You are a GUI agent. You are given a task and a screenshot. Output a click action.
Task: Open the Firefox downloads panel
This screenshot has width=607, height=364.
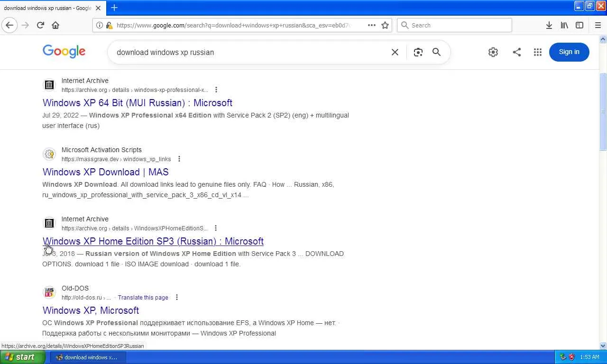coord(549,25)
